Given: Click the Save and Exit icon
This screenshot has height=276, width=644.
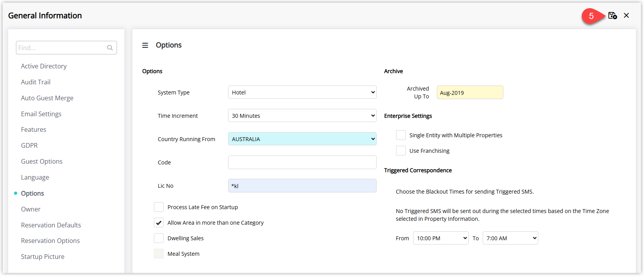Looking at the screenshot, I should (613, 16).
